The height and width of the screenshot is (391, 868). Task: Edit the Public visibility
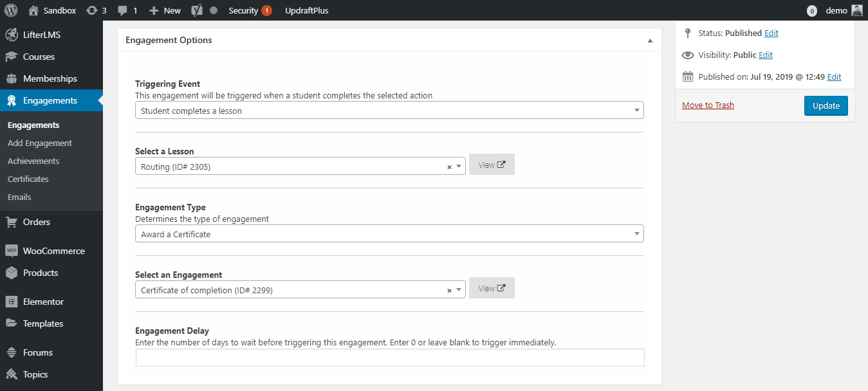(766, 55)
